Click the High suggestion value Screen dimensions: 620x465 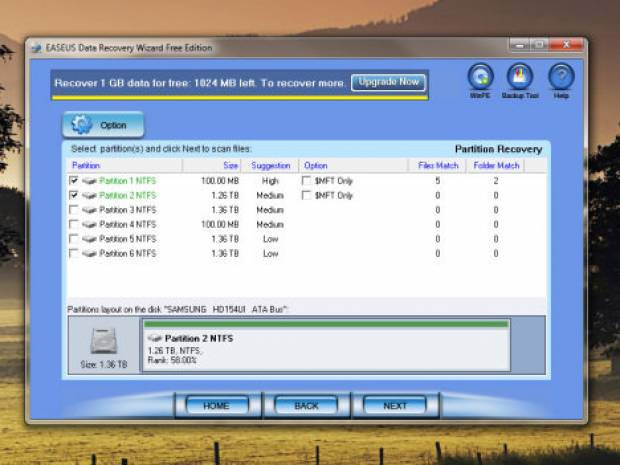point(270,181)
